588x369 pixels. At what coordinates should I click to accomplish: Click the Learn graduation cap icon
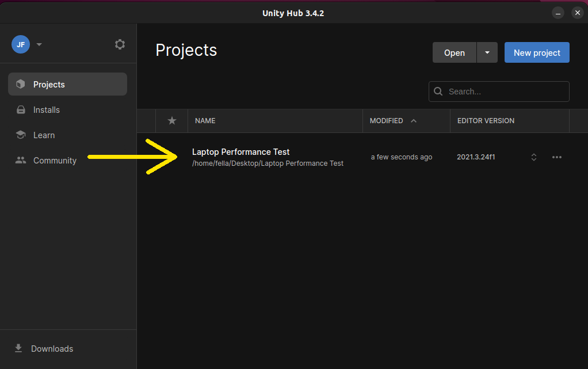pos(21,135)
